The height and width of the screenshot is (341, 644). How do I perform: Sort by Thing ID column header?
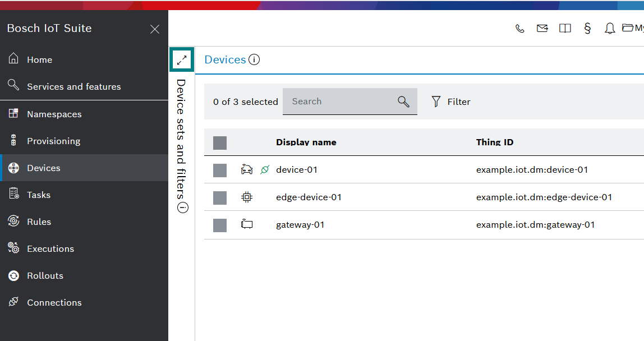coord(495,142)
